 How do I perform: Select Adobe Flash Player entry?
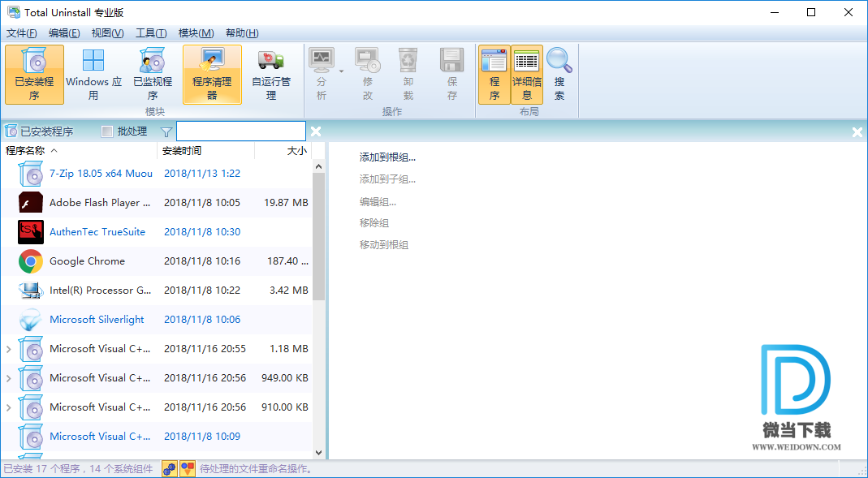coord(157,203)
